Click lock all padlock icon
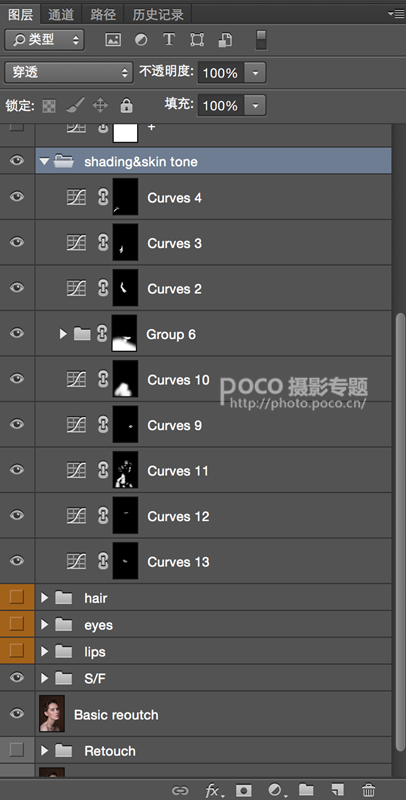Viewport: 406px width, 800px height. pos(126,106)
